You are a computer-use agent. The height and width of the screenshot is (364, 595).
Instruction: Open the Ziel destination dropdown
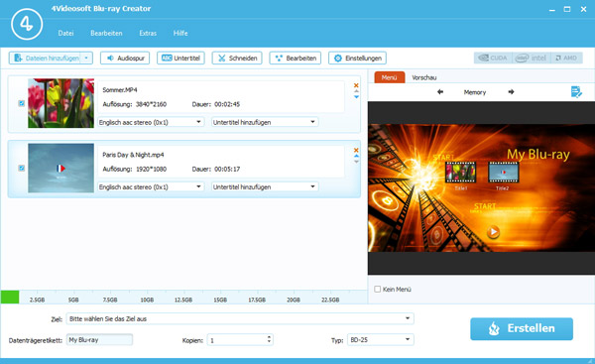pyautogui.click(x=240, y=318)
